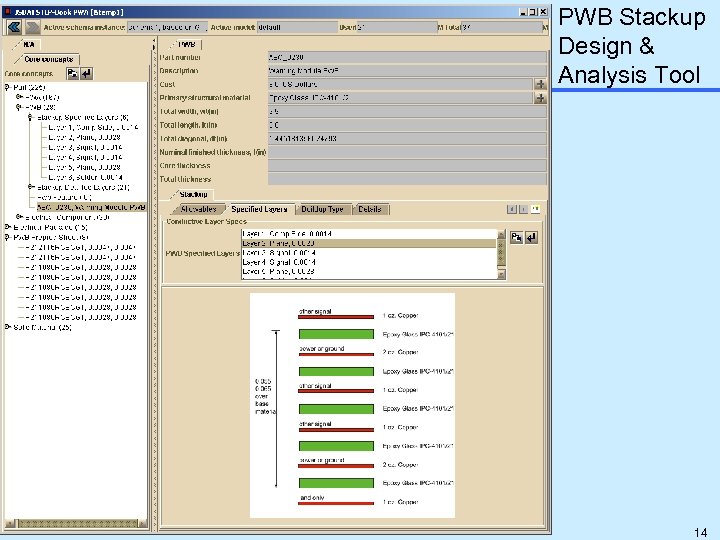Select highlighted ABC_0230 Warning Module PWB tree item
The height and width of the screenshot is (540, 720).
click(91, 207)
